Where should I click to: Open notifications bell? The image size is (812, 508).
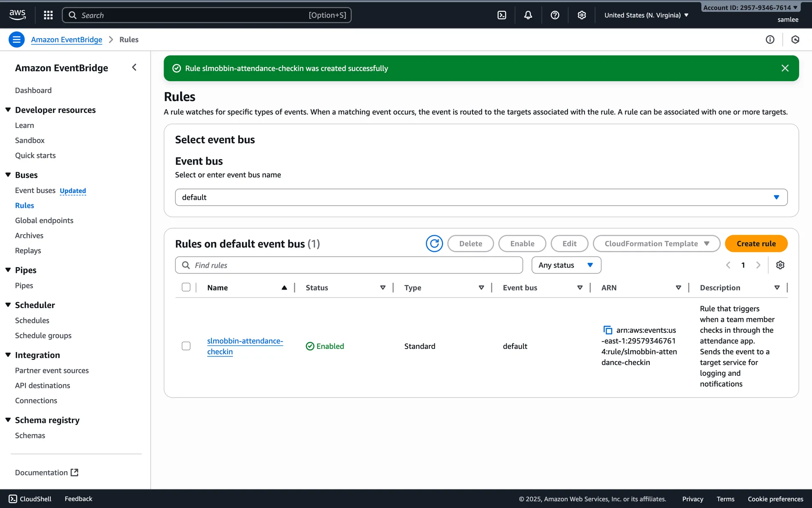click(528, 15)
